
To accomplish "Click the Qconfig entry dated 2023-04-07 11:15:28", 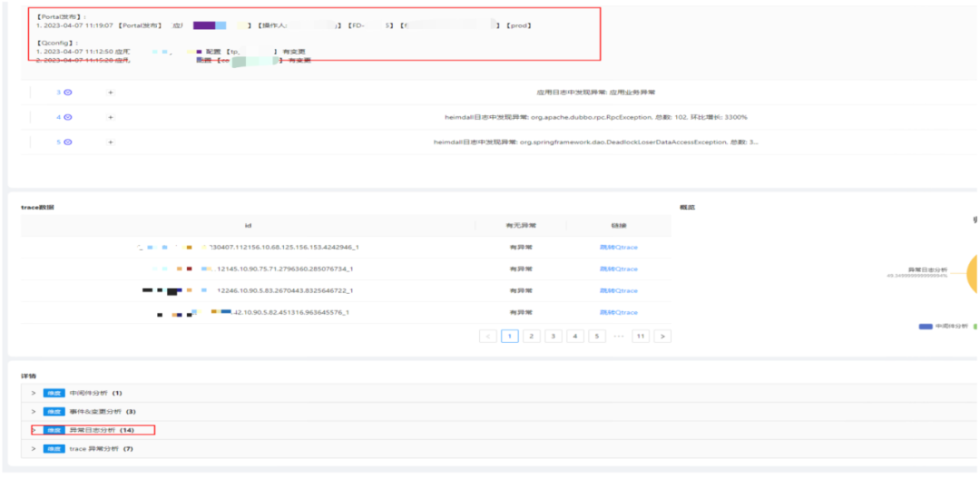I will pyautogui.click(x=173, y=61).
